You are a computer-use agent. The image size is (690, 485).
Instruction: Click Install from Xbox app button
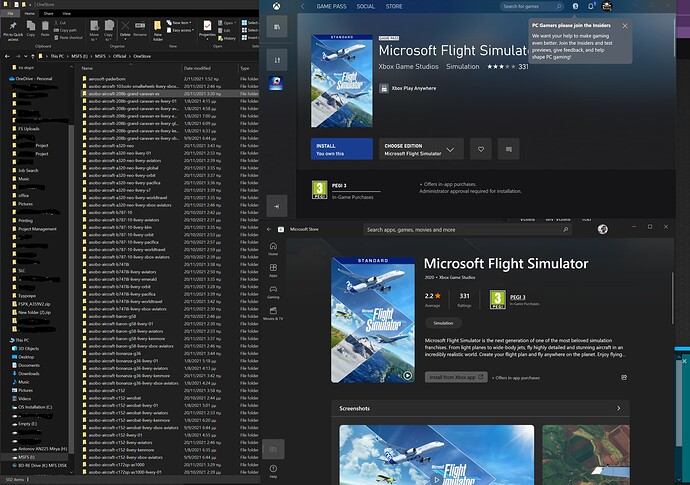point(456,377)
